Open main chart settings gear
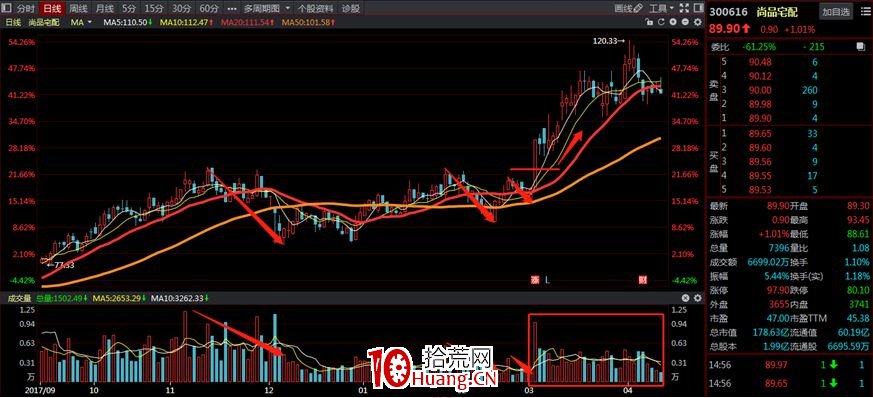This screenshot has width=873, height=398. (x=698, y=22)
